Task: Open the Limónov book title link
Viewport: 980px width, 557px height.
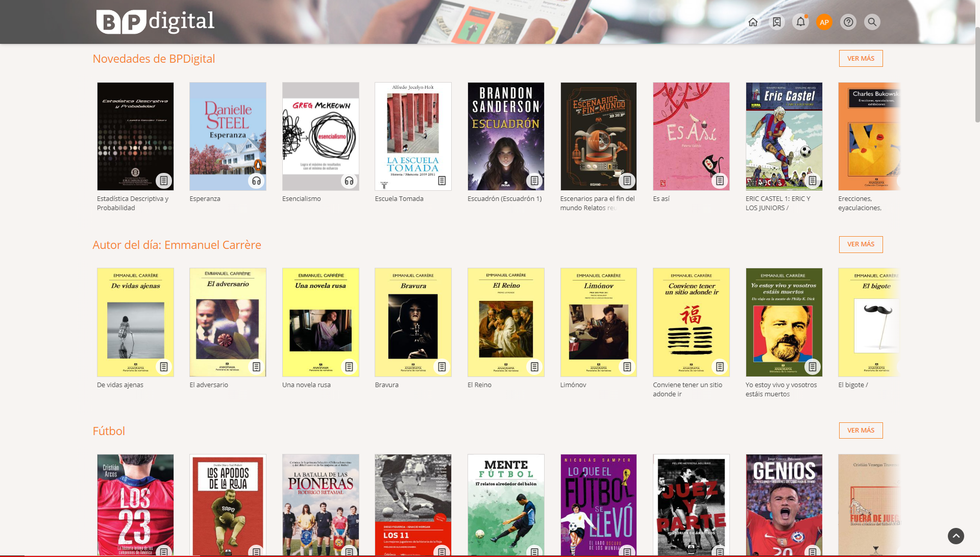Action: tap(573, 385)
